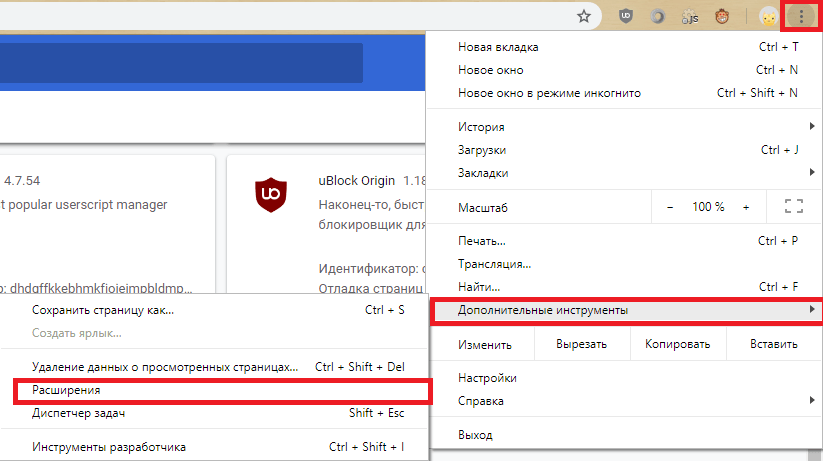The image size is (823, 461).
Task: Open Новое окно в режиме инкогнито
Action: tap(625, 93)
